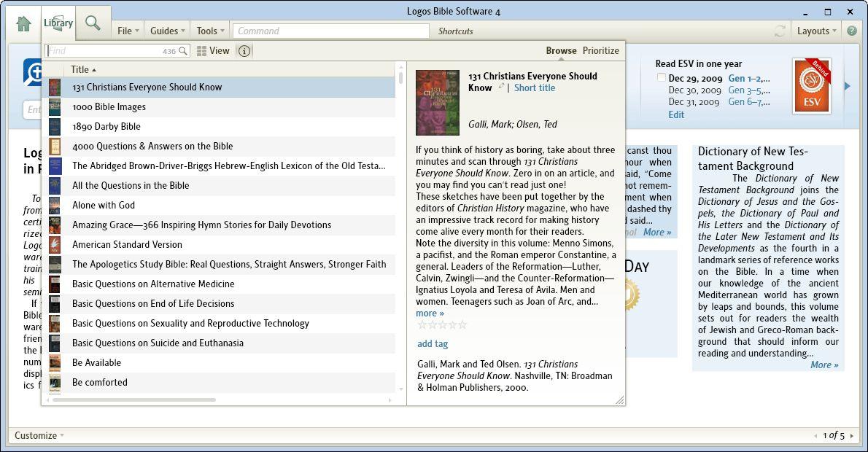
Task: Open the Guides menu
Action: [x=168, y=31]
